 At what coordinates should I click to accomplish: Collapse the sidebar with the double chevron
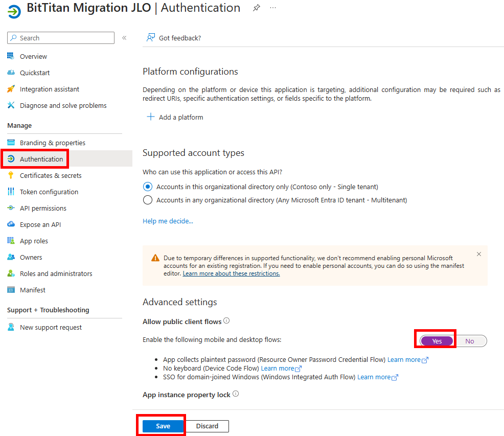point(124,38)
